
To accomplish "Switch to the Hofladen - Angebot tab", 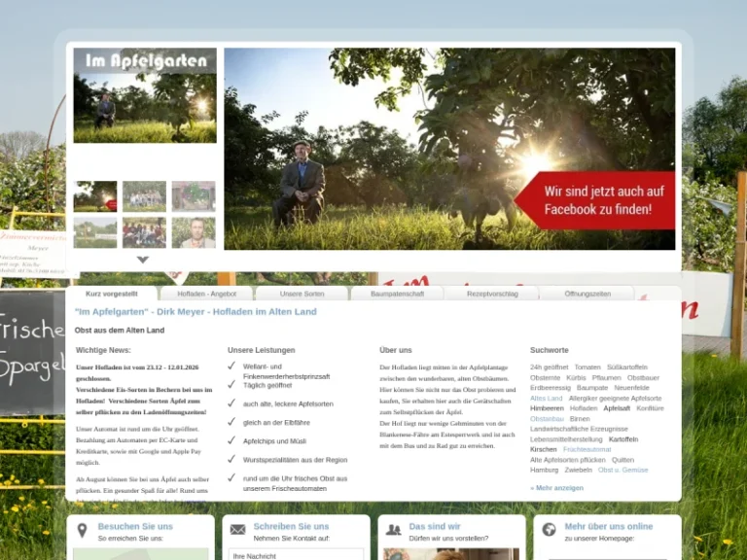I will pyautogui.click(x=207, y=294).
